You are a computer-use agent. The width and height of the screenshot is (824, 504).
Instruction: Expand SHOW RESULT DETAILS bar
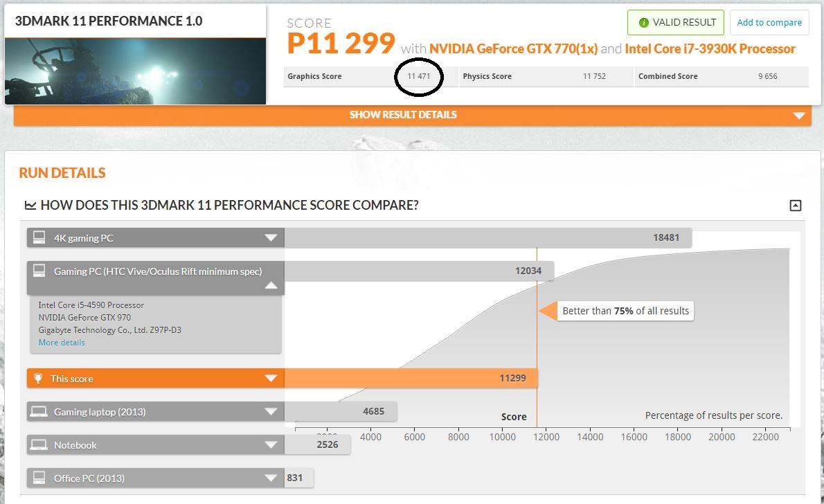coord(413,115)
